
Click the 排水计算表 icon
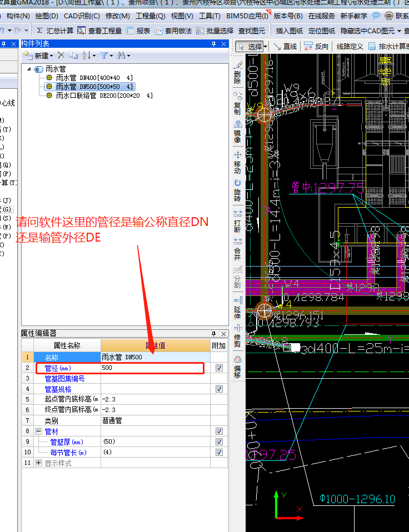[x=373, y=47]
